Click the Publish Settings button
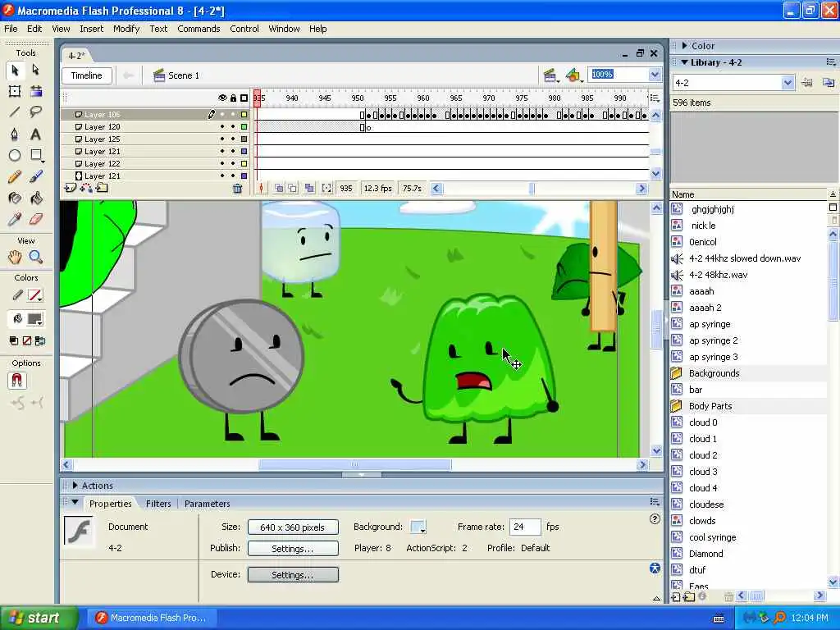 [x=293, y=549]
